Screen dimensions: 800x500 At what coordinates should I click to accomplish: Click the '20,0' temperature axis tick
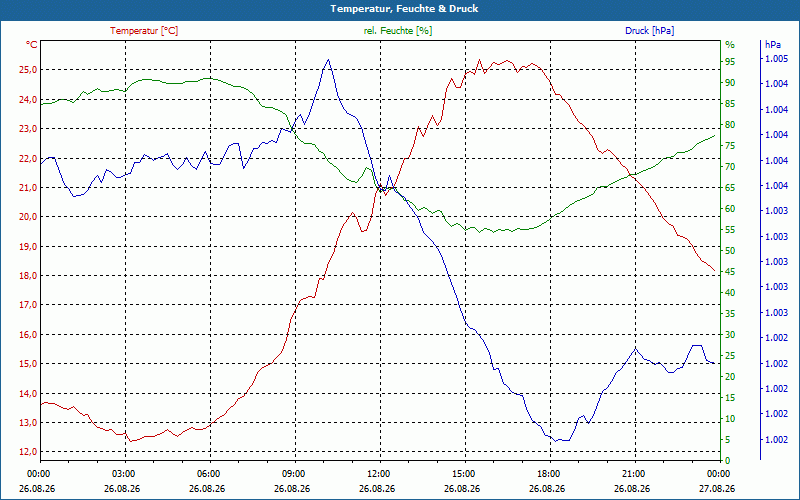(28, 217)
